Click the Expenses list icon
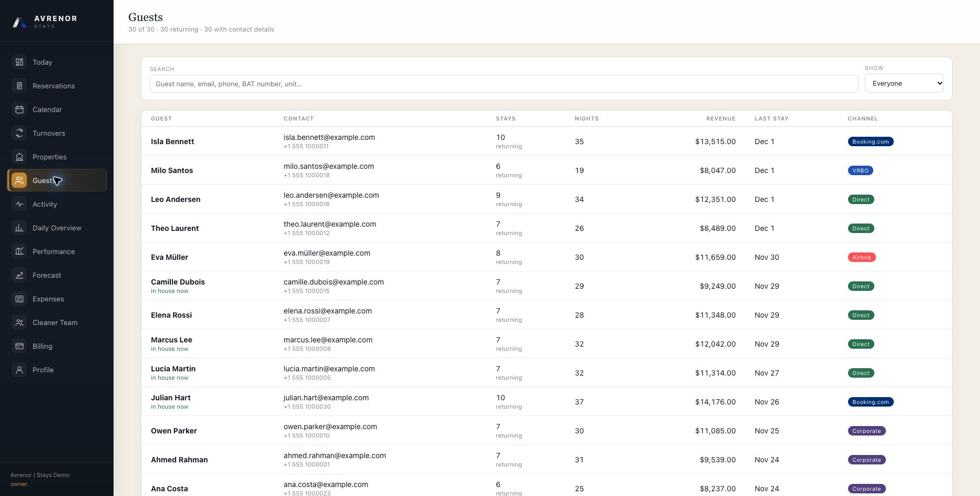The height and width of the screenshot is (496, 980). click(x=19, y=299)
